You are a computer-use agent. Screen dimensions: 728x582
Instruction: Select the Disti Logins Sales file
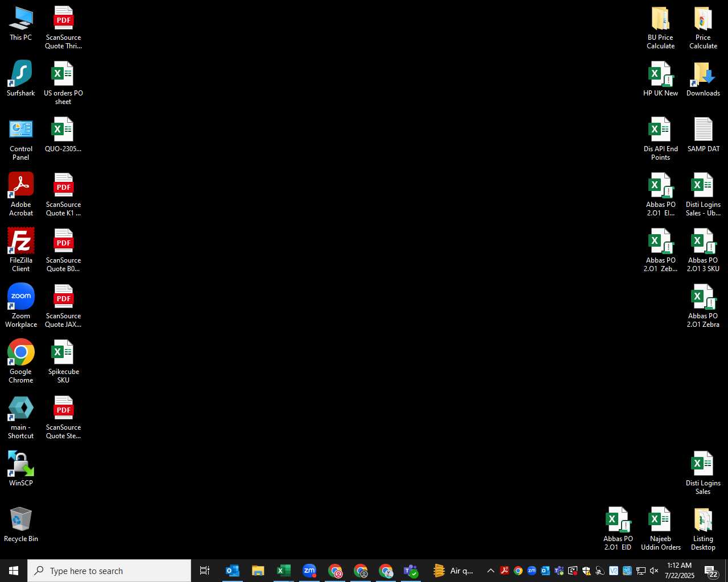coord(703,473)
